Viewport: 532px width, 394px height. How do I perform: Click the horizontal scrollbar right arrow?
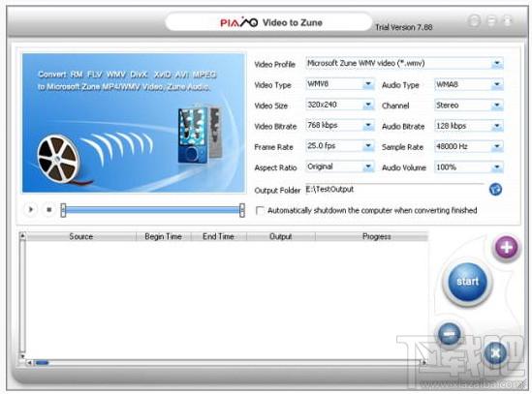click(423, 362)
